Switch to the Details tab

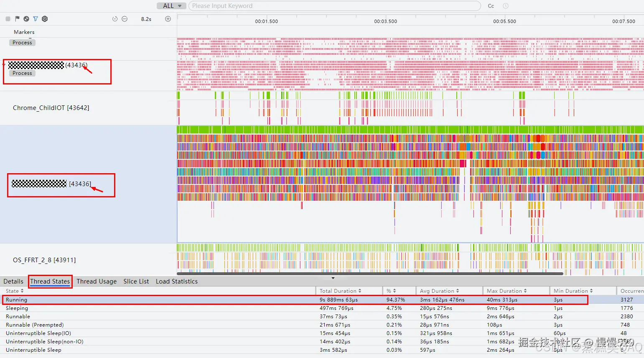coord(13,281)
